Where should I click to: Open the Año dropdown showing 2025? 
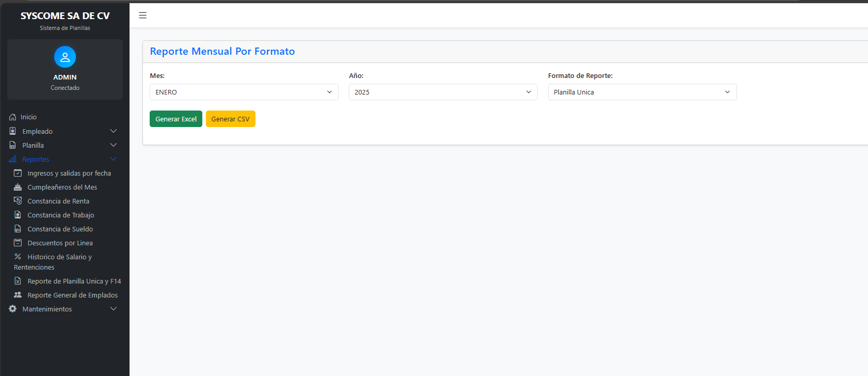(443, 92)
